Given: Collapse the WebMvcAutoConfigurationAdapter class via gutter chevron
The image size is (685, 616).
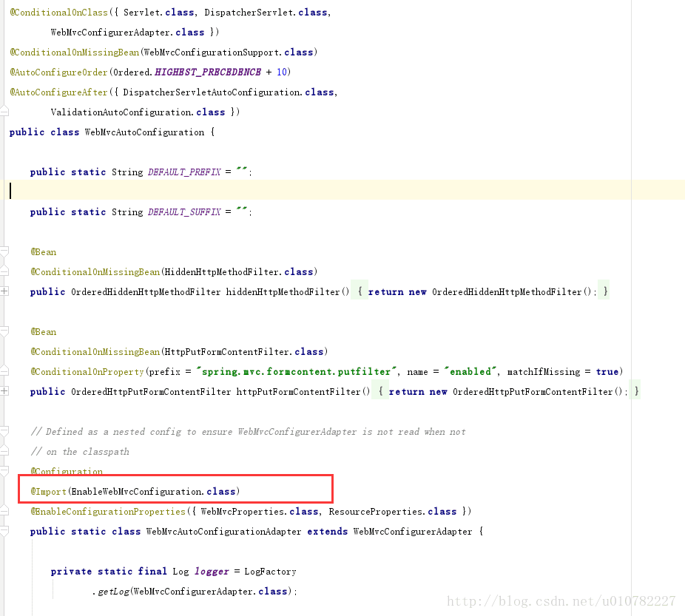Looking at the screenshot, I should click(4, 531).
